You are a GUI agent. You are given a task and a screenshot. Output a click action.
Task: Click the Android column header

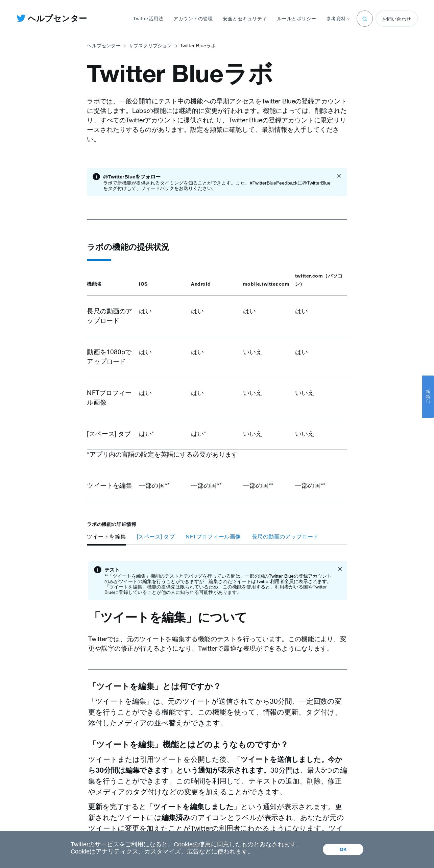click(201, 284)
